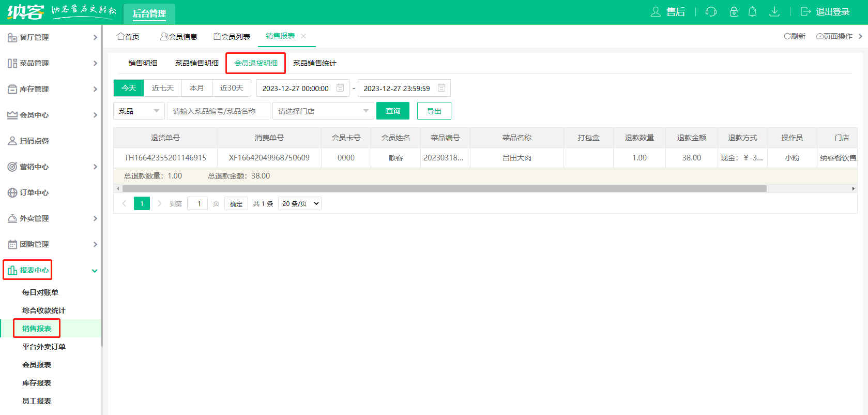Click the 库存管理 sidebar icon

(12, 89)
